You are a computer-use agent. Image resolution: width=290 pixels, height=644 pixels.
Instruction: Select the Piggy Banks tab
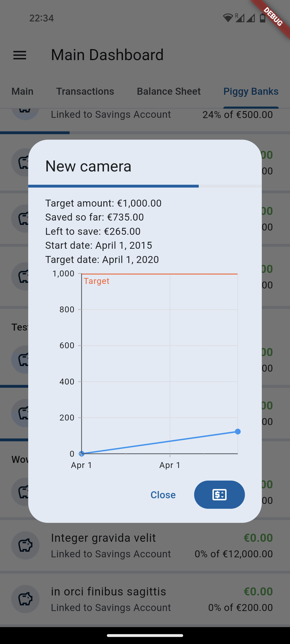point(251,92)
